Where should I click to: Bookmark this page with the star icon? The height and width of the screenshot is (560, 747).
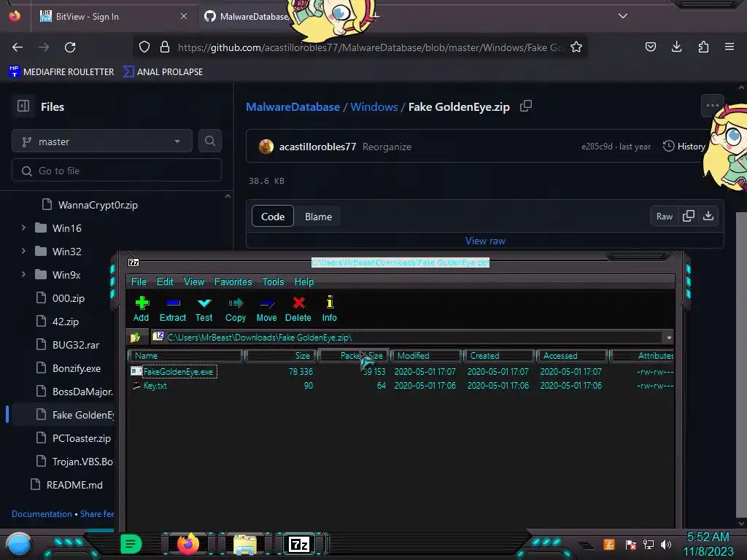coord(576,47)
